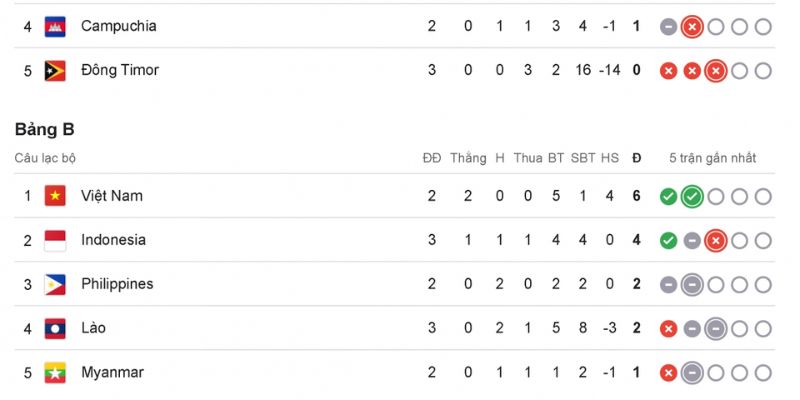The width and height of the screenshot is (800, 400).
Task: Click the Philippines flag icon
Action: [55, 285]
